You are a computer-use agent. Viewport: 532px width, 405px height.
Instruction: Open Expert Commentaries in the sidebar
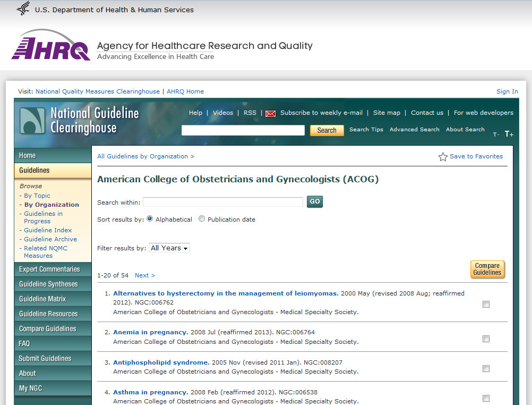coord(53,269)
